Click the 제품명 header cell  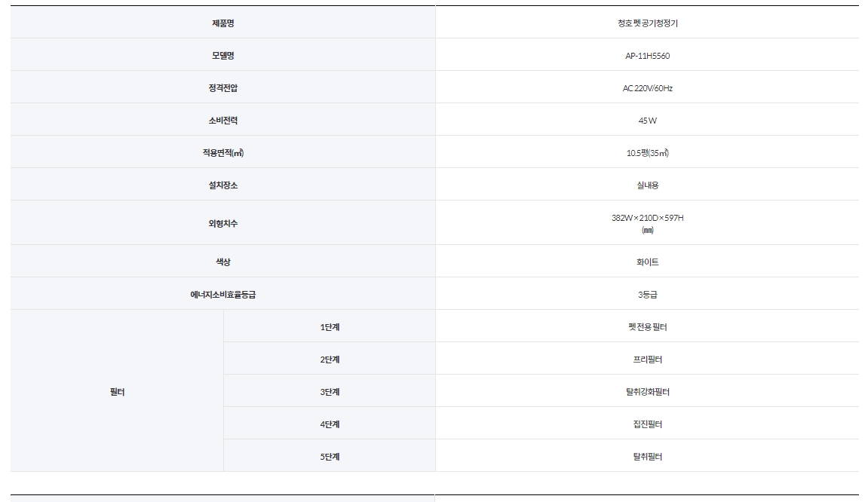tap(222, 22)
